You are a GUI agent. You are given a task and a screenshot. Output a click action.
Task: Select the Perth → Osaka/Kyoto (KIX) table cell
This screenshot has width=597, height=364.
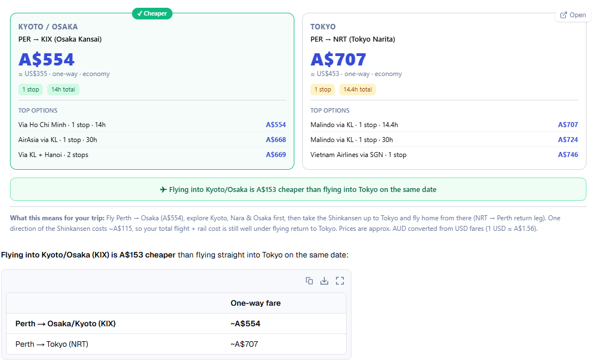66,323
